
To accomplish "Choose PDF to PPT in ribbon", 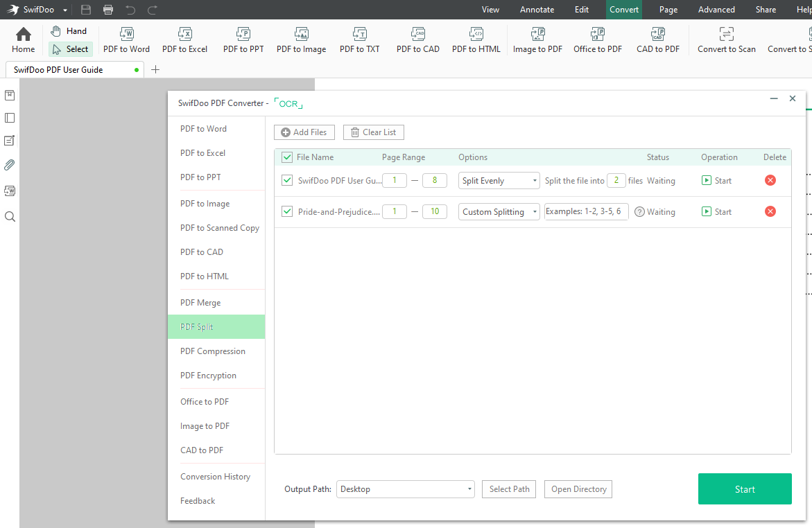I will [243, 40].
